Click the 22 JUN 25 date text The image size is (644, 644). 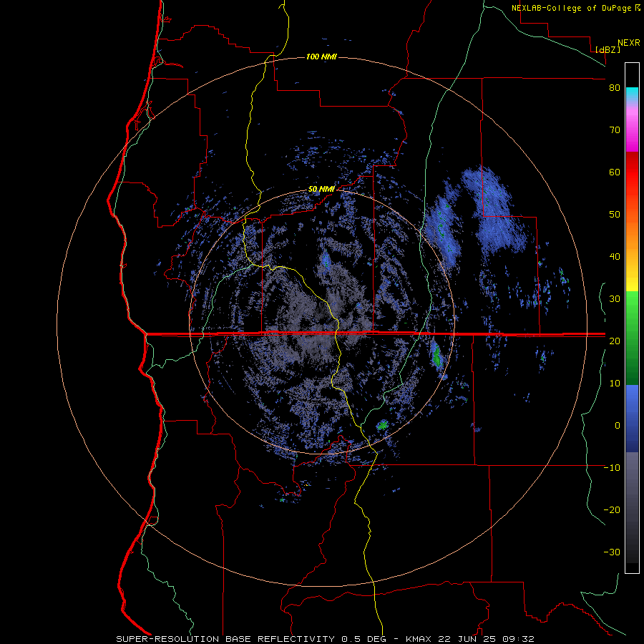click(x=470, y=639)
